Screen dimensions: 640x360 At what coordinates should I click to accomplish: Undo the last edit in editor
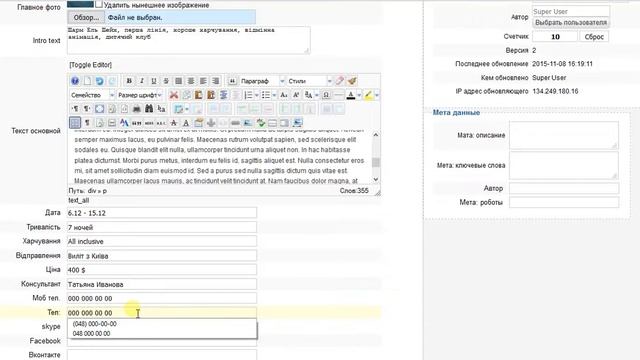click(100, 81)
